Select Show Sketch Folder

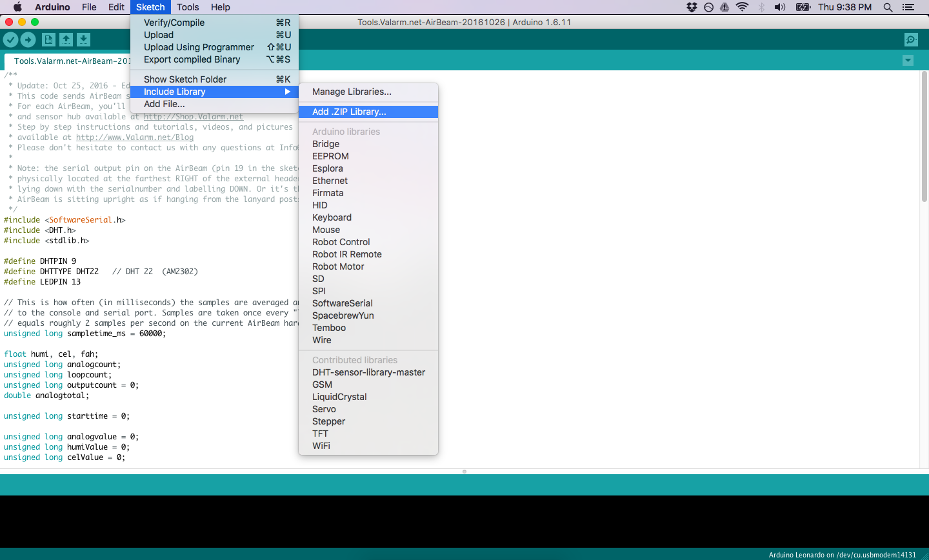tap(214, 79)
